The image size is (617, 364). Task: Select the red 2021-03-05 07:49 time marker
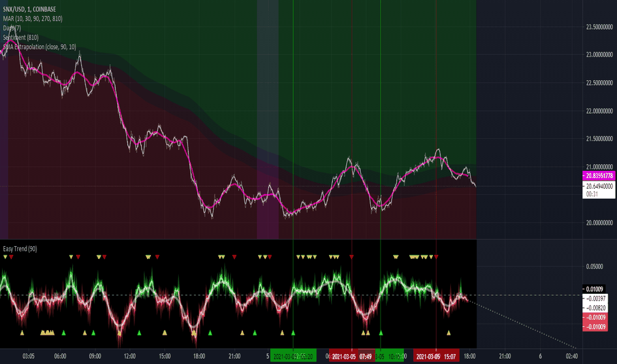352,357
